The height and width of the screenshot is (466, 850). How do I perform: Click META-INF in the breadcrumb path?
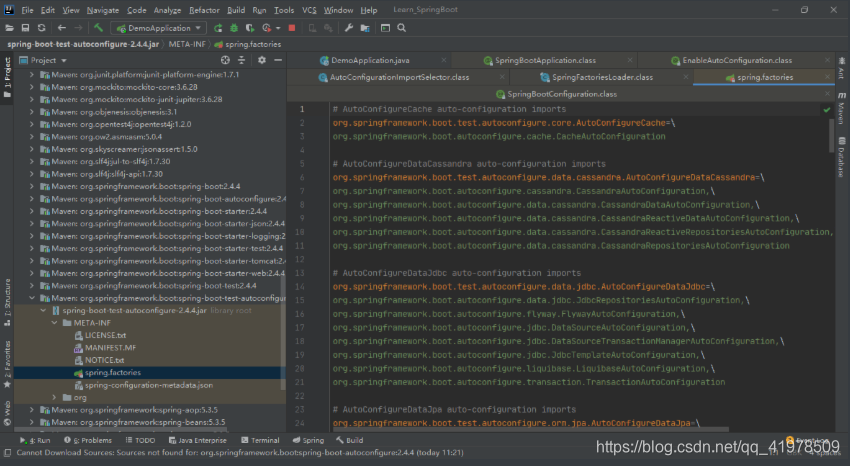click(187, 44)
